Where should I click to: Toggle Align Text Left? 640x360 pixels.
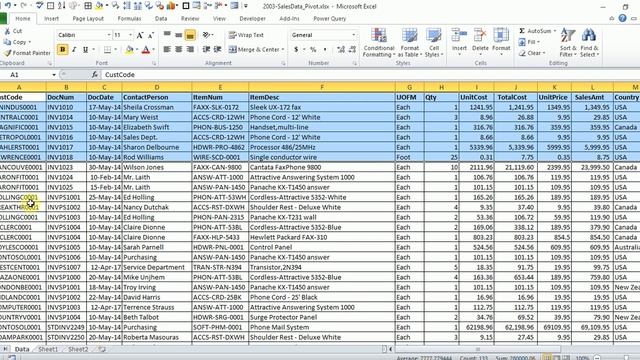(x=167, y=49)
